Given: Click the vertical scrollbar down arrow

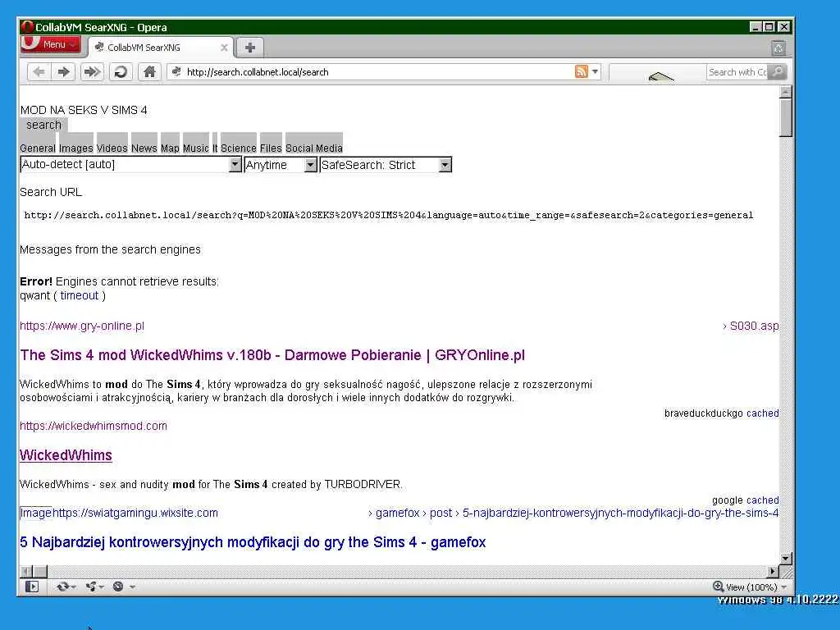Looking at the screenshot, I should pos(785,558).
